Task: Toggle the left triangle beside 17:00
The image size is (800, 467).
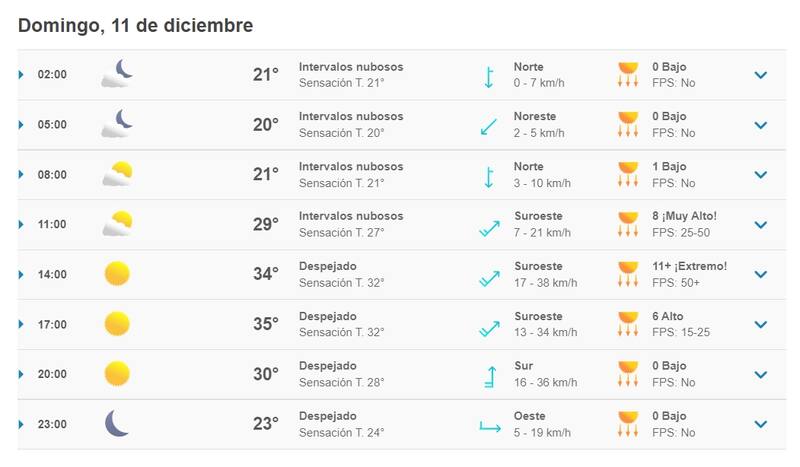Action: tap(21, 325)
